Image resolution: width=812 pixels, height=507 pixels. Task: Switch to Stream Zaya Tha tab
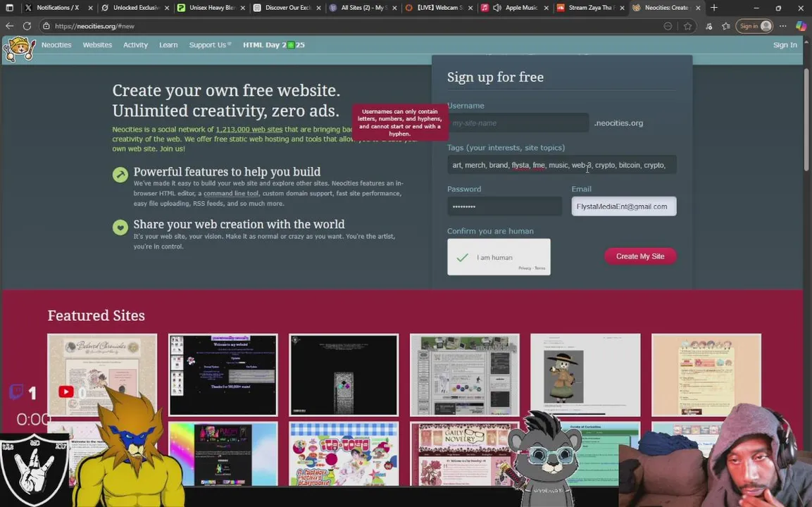tap(591, 8)
